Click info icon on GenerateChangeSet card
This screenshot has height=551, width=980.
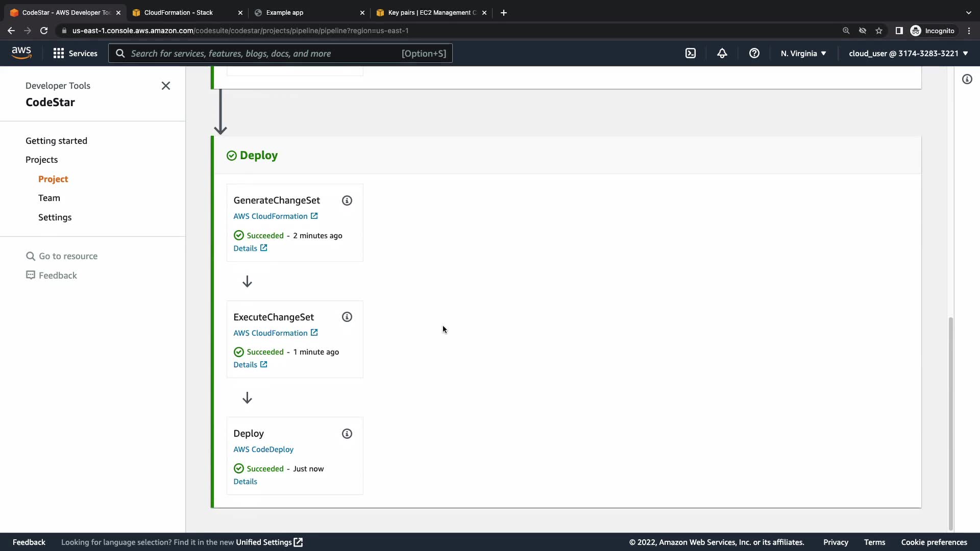click(347, 201)
